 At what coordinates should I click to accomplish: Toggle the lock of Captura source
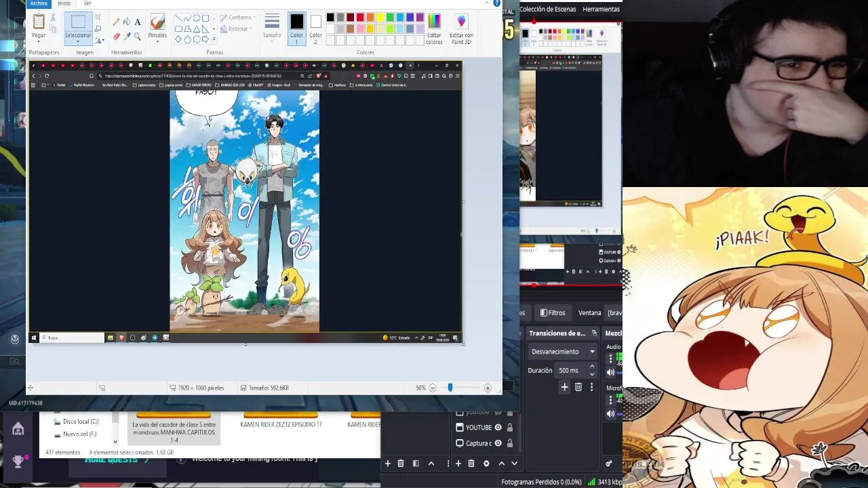(x=509, y=443)
